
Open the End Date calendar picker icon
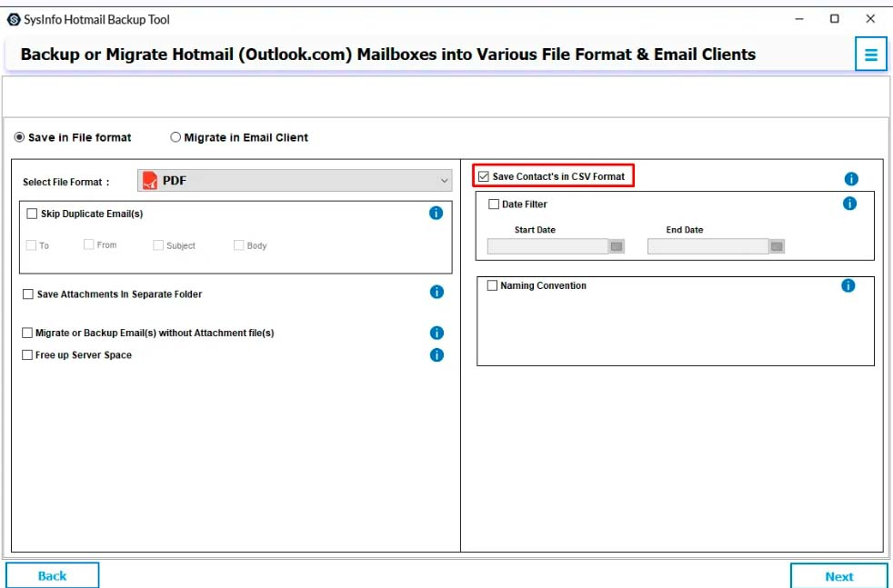(x=777, y=246)
